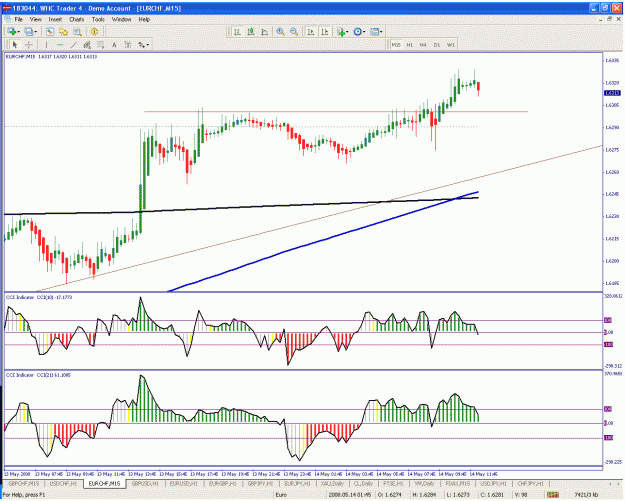Open the Tools menu
Screen dimensions: 625x501
click(x=98, y=19)
